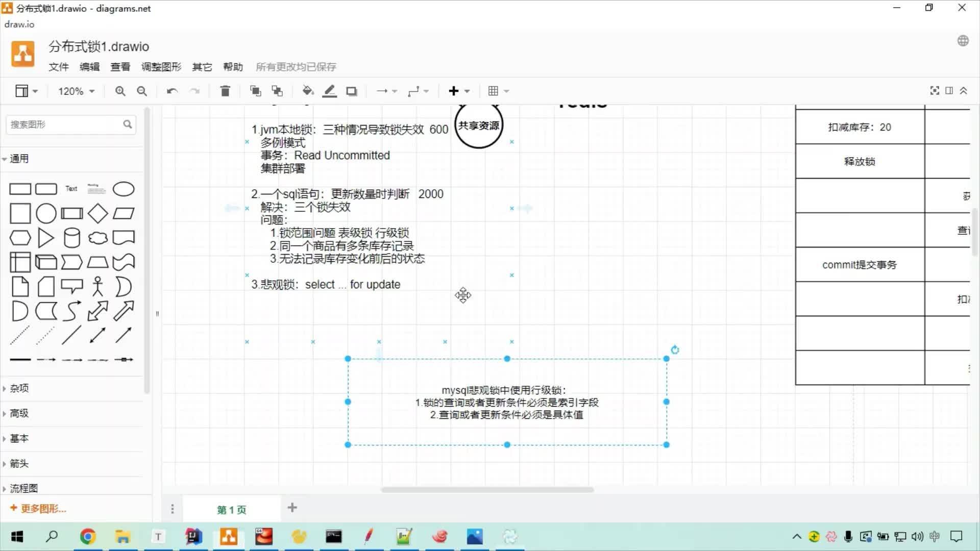980x551 pixels.
Task: Open the table insert dropdown
Action: tap(498, 91)
